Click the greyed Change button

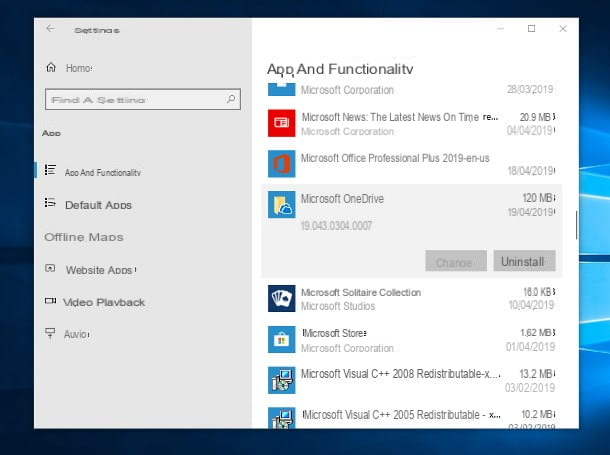tap(456, 261)
